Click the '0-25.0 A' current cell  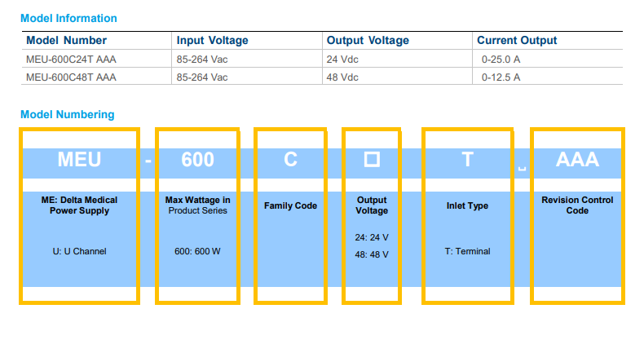click(501, 60)
